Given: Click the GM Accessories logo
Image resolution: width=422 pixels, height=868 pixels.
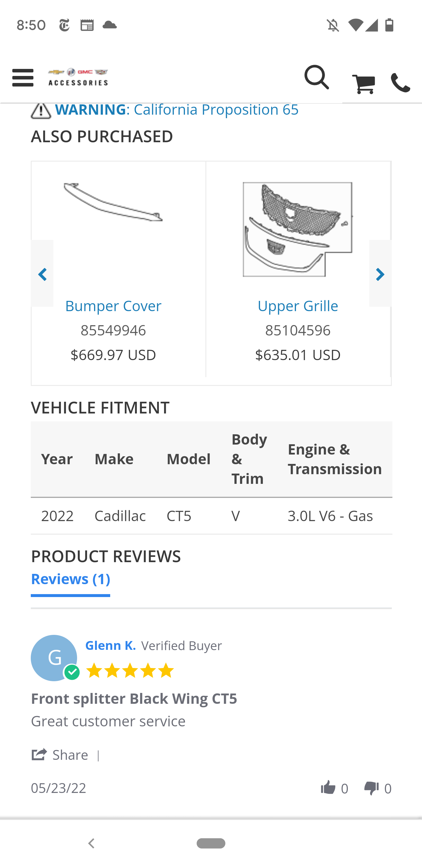Looking at the screenshot, I should pyautogui.click(x=78, y=77).
